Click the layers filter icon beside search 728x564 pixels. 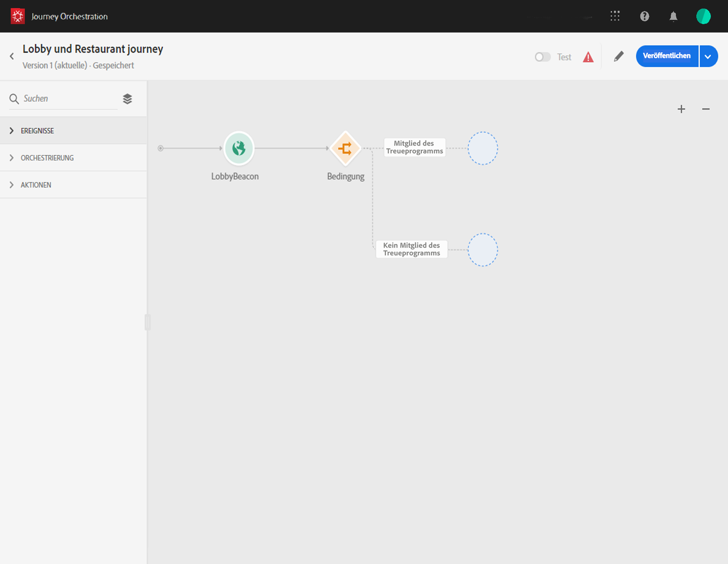pyautogui.click(x=127, y=99)
